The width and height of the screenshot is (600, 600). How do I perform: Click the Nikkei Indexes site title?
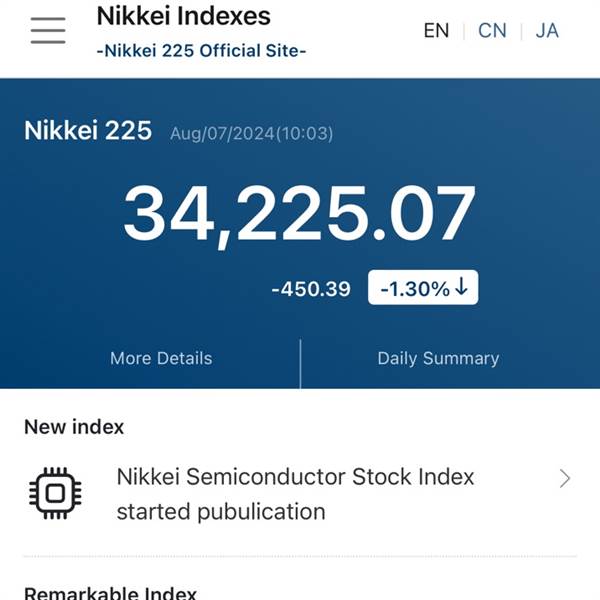[184, 16]
